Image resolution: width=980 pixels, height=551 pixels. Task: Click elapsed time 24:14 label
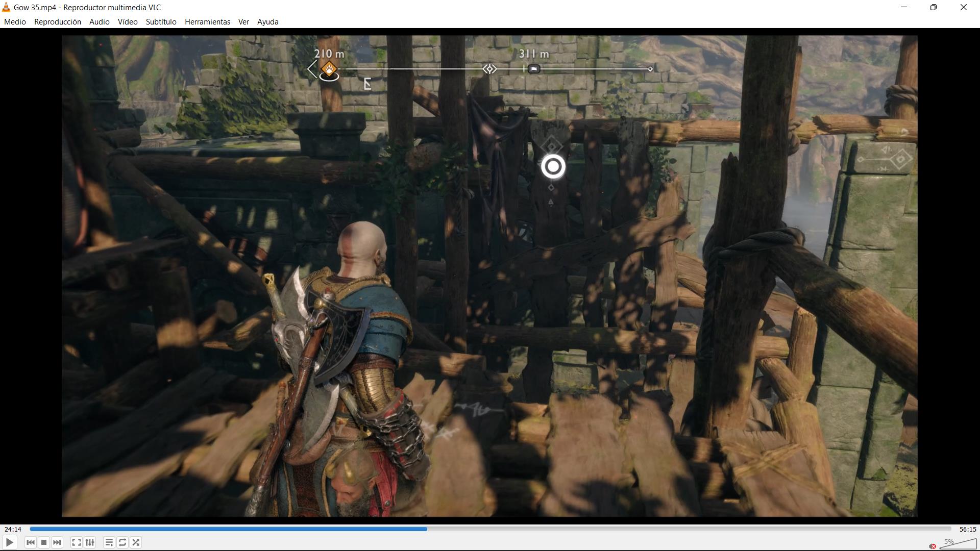[13, 530]
